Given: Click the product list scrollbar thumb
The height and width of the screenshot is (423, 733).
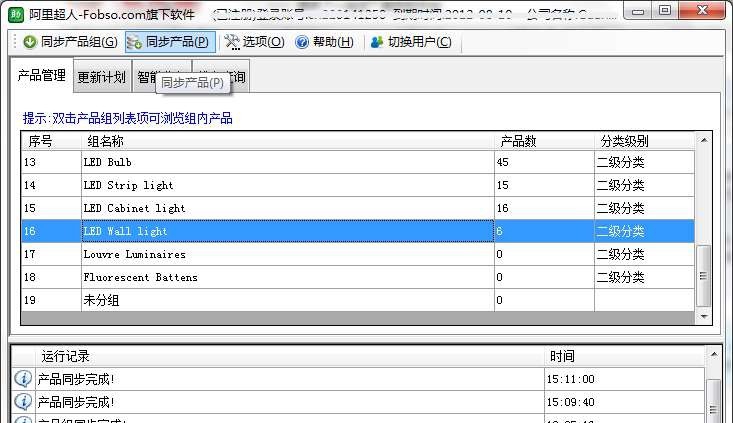Looking at the screenshot, I should [703, 276].
